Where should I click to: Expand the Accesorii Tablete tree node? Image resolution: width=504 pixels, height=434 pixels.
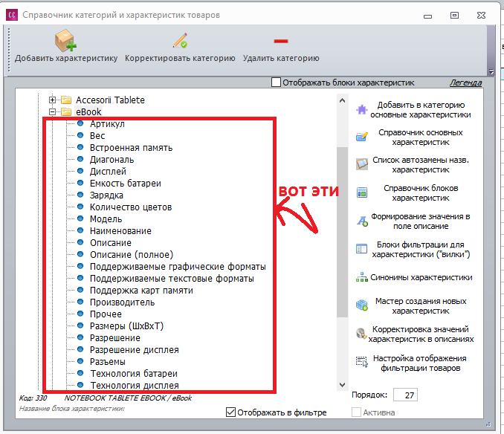(52, 100)
